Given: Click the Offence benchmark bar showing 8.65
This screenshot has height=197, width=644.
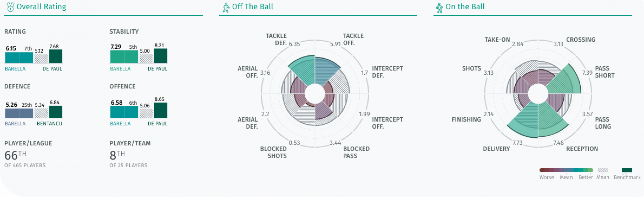Looking at the screenshot, I should click(160, 110).
